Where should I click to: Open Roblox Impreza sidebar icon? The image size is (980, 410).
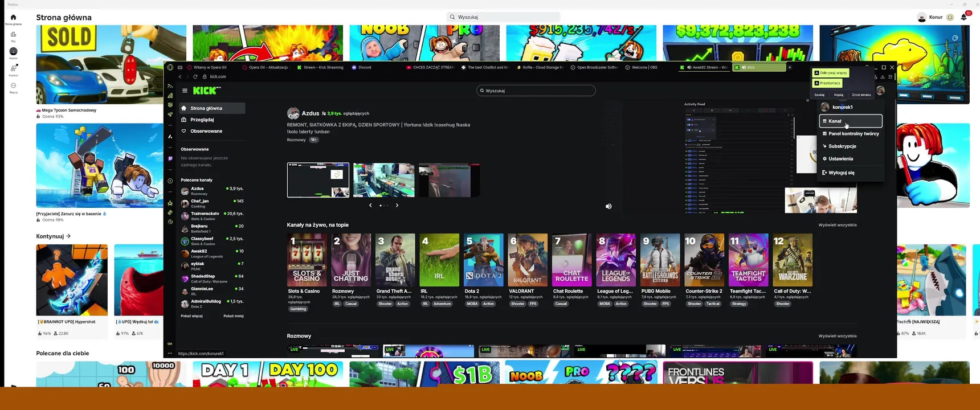click(x=13, y=68)
